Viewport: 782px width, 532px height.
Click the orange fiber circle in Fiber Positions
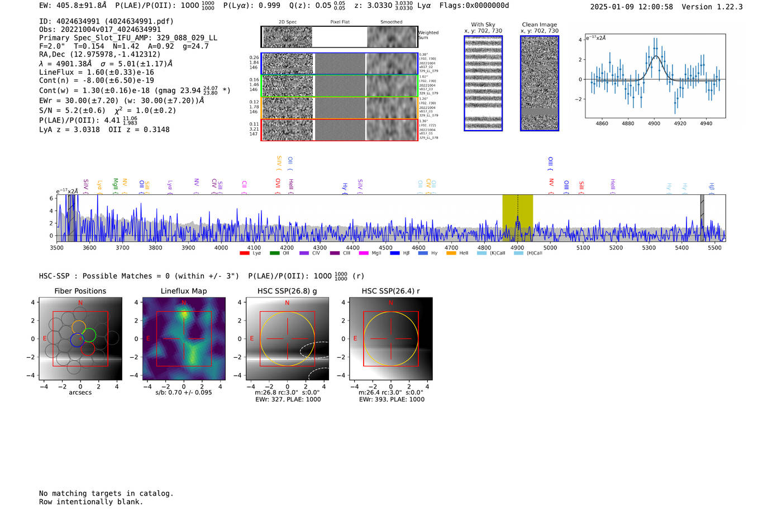[79, 327]
